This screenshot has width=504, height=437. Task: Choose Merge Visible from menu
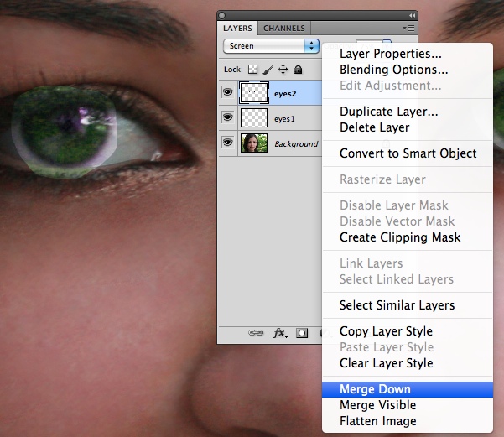click(x=408, y=405)
